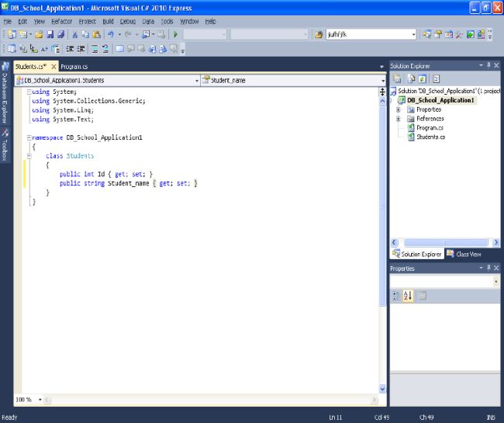Click into the jufhf jfk find text box

click(x=368, y=34)
